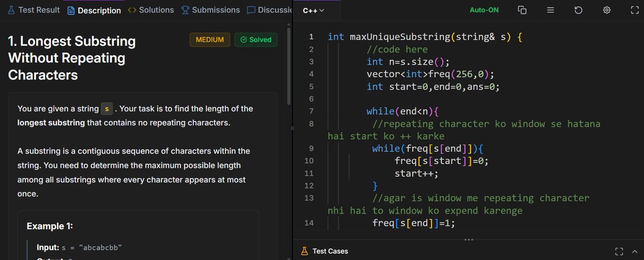Screen dimensions: 644x260
Task: Click the copy code icon
Action: [x=522, y=10]
